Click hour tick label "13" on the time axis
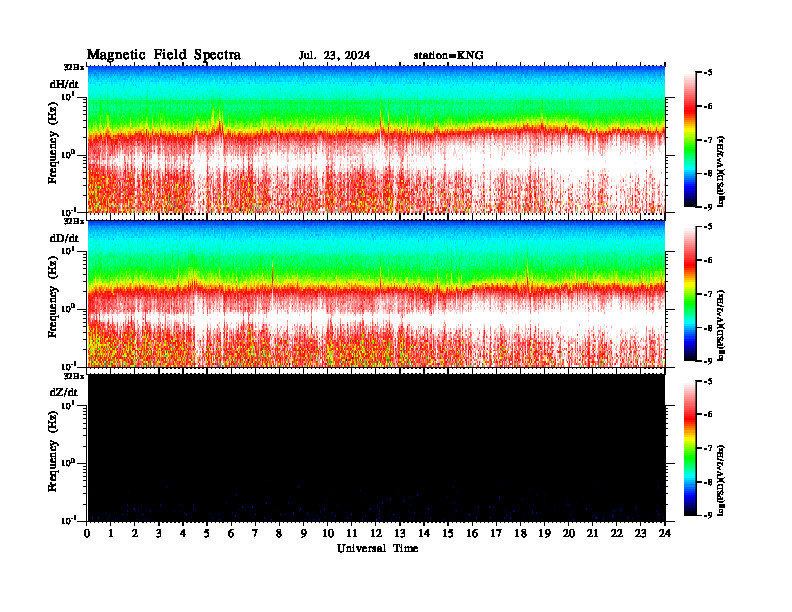The height and width of the screenshot is (612, 792). coord(400,534)
